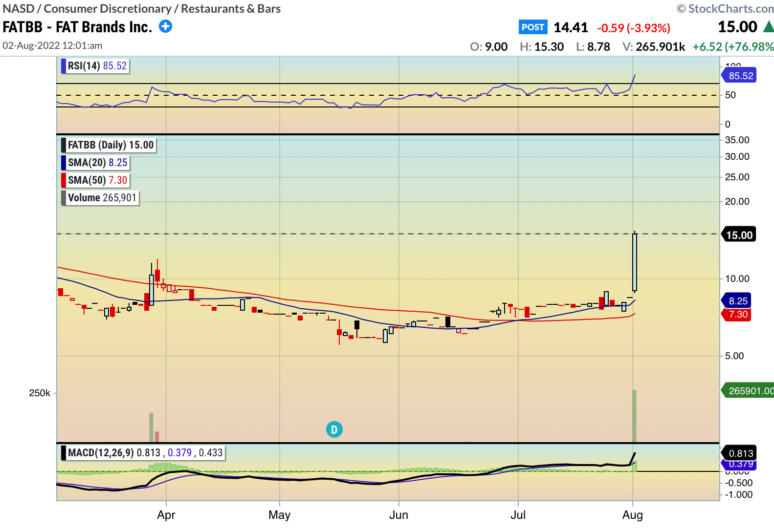774x532 pixels.
Task: Select the SMA(50) 7.30 legend
Action: point(95,180)
